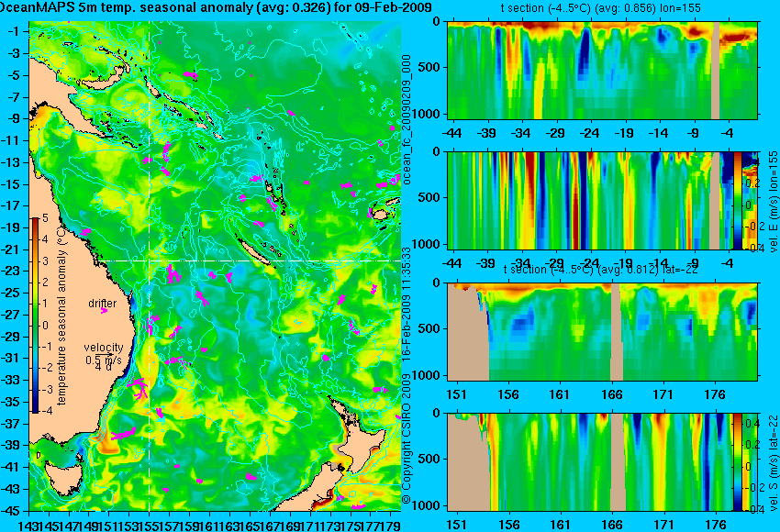Click the '-23' latitude tick on the map axis
780x532 pixels.
(x=12, y=271)
